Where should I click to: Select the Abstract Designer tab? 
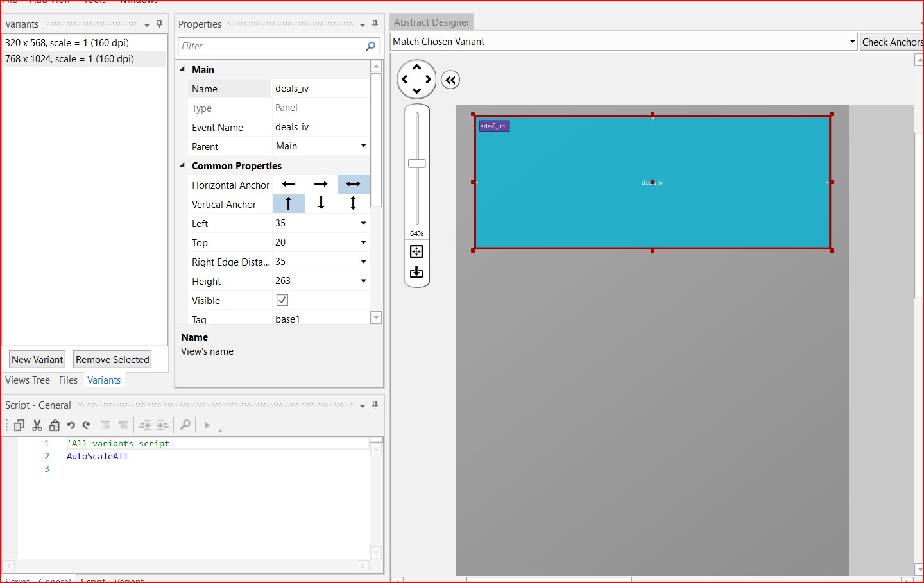click(432, 22)
